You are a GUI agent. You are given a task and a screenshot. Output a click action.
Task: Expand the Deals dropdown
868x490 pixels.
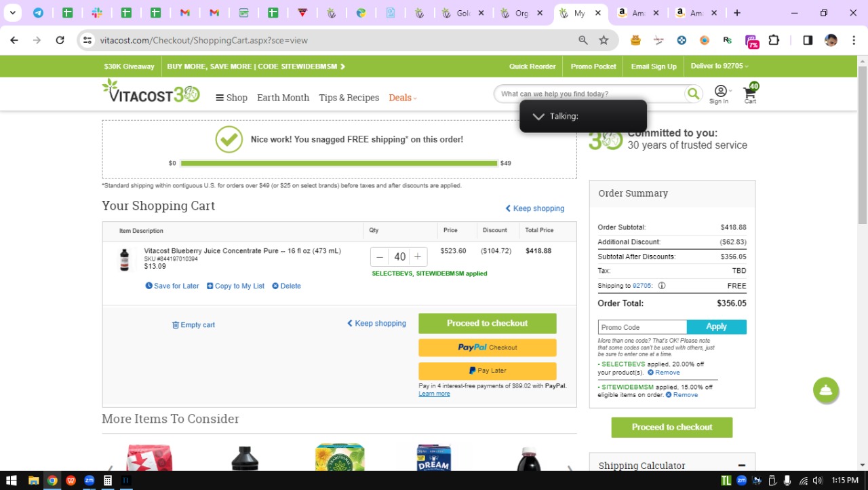pos(403,98)
